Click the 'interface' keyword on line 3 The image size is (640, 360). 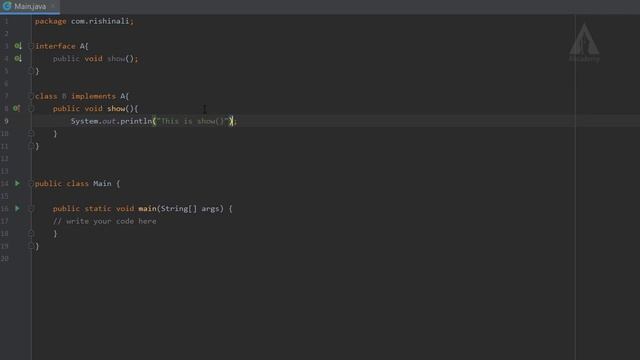(55, 46)
